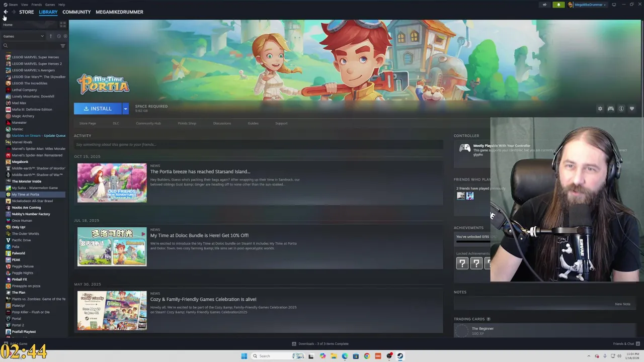Open the Support link
The image size is (644, 362).
[281, 123]
